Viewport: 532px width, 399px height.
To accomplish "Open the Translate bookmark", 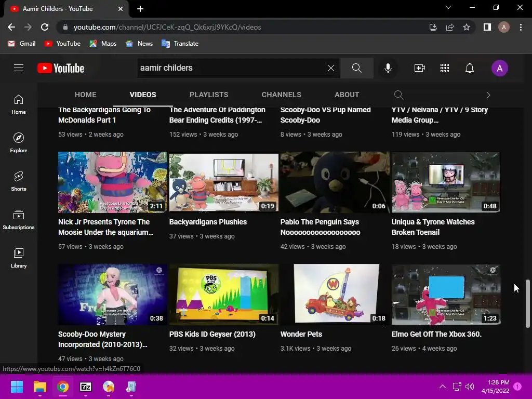I will click(x=180, y=44).
